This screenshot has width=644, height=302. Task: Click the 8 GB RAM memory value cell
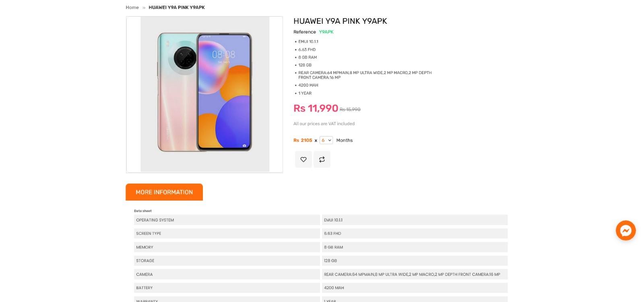[415, 247]
